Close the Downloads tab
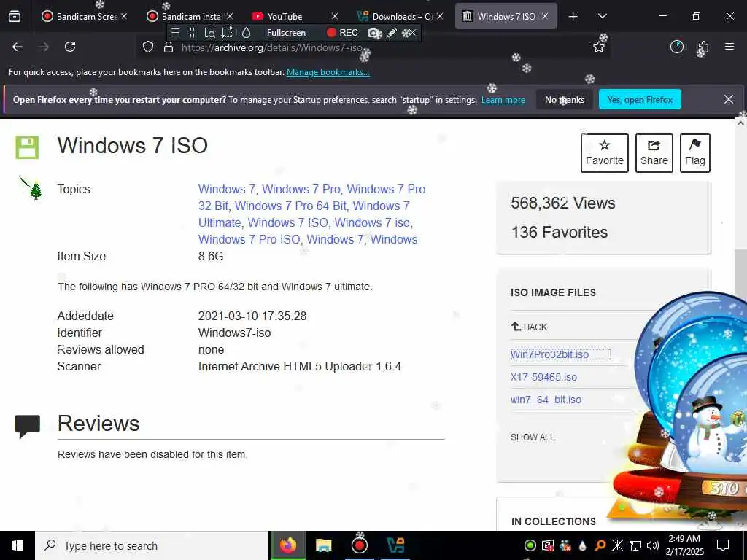747x560 pixels. click(x=440, y=16)
